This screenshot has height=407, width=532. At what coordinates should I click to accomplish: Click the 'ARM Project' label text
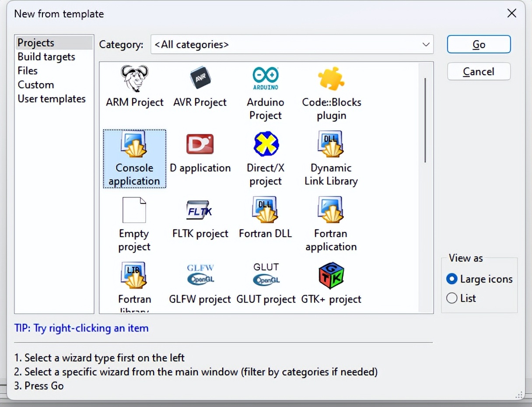(134, 102)
